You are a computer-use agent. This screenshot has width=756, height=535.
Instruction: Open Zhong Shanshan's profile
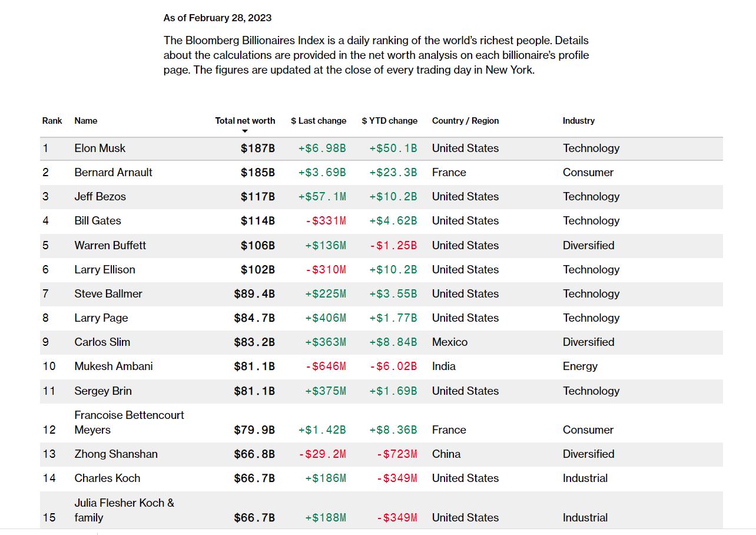[x=116, y=454]
